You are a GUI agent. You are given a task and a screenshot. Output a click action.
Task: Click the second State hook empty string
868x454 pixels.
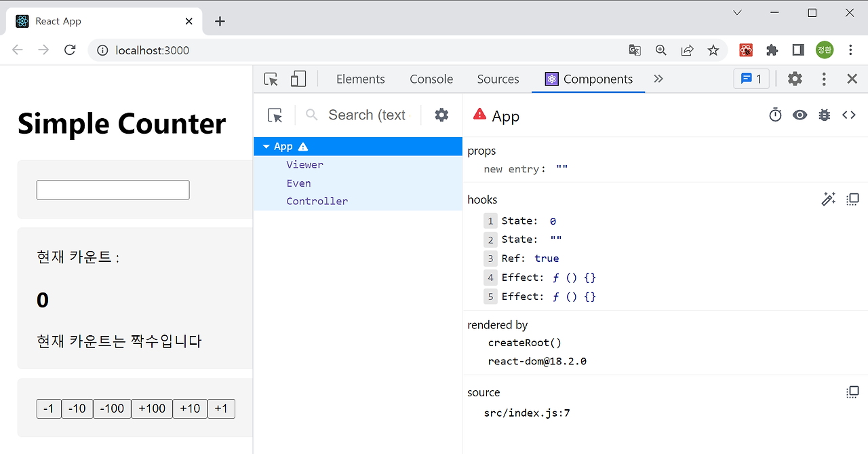pos(555,240)
